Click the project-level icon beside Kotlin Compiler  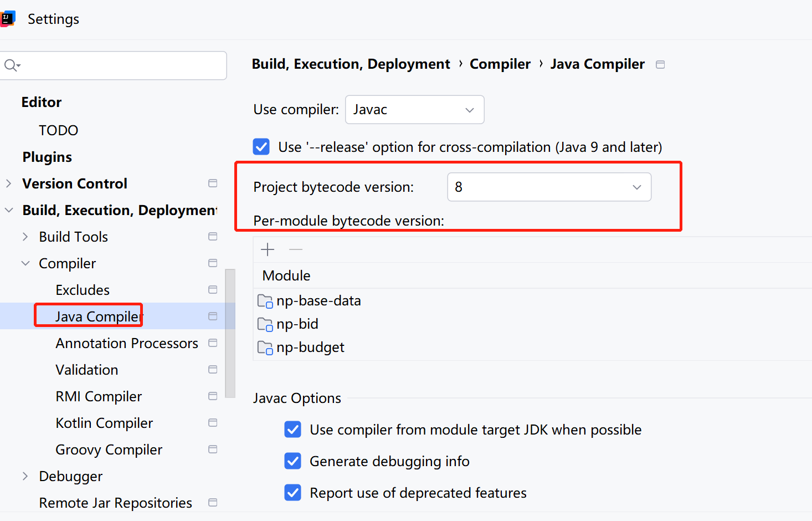click(x=213, y=423)
